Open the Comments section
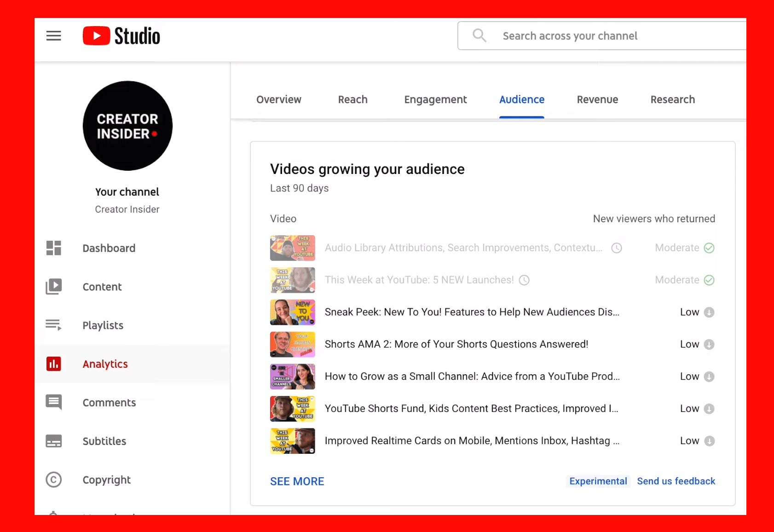774x532 pixels. 109,402
